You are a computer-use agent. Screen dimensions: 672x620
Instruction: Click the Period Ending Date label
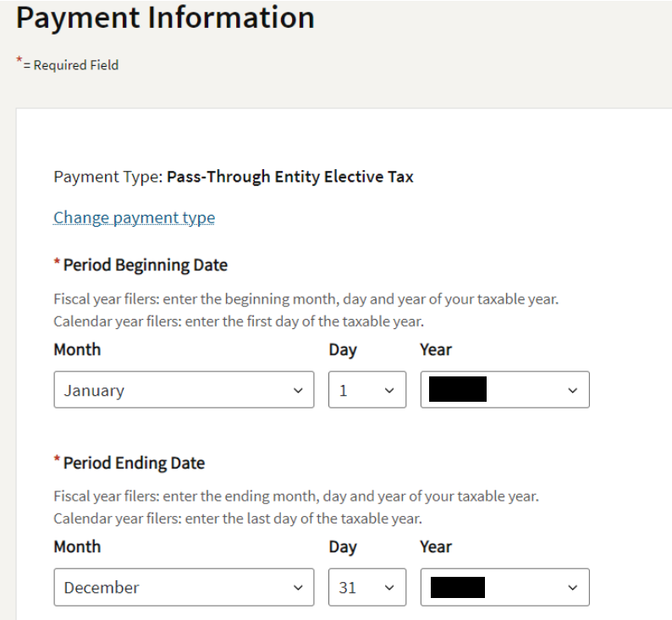coord(134,463)
